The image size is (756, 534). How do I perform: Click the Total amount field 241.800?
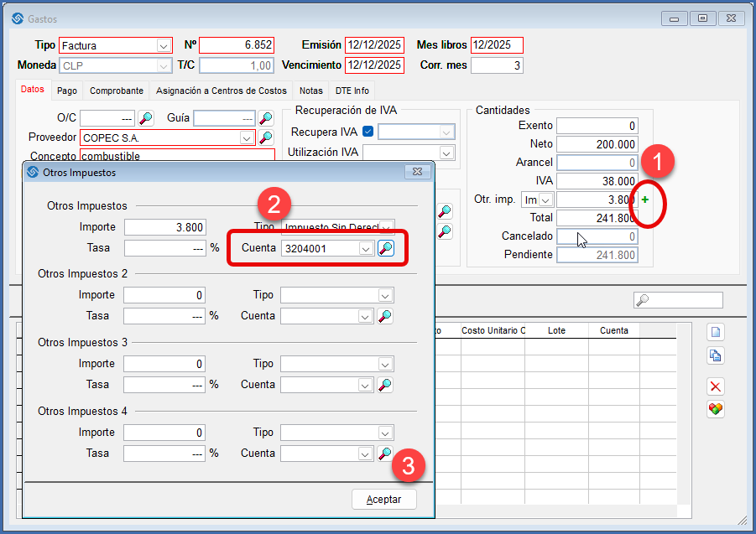pos(597,218)
